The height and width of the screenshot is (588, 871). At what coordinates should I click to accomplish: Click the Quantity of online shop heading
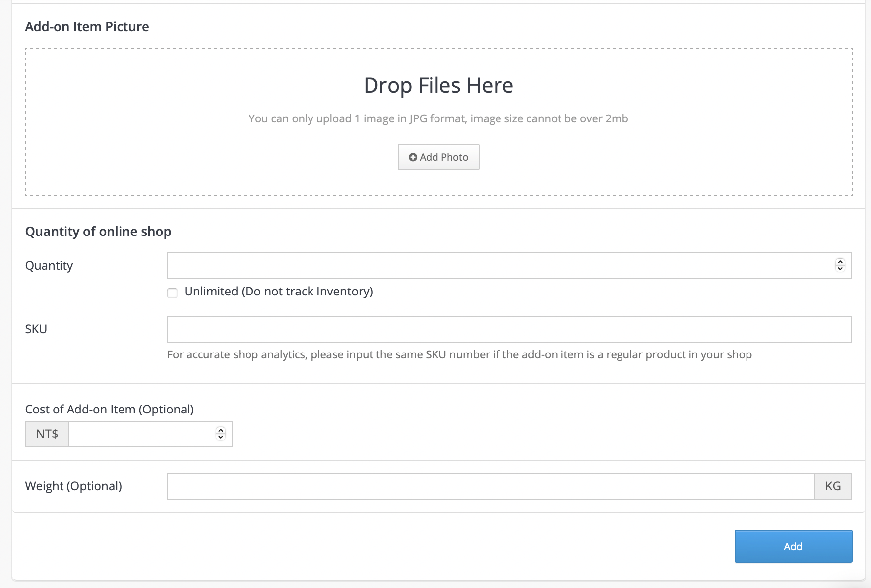pos(98,232)
